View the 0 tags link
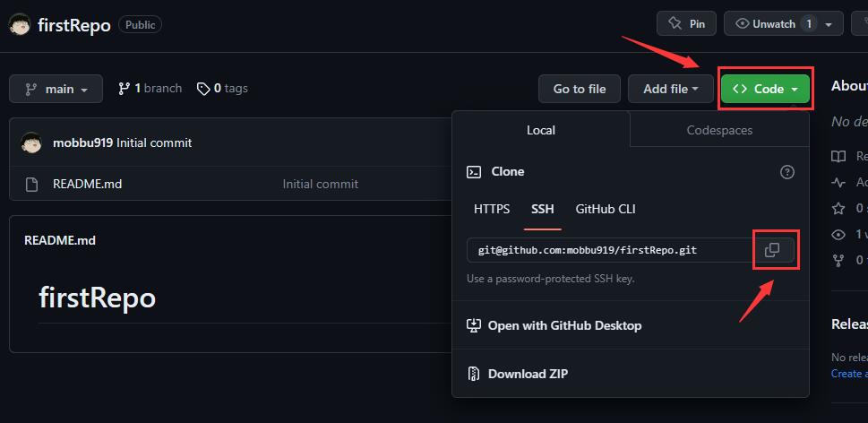The image size is (868, 423). coord(222,89)
